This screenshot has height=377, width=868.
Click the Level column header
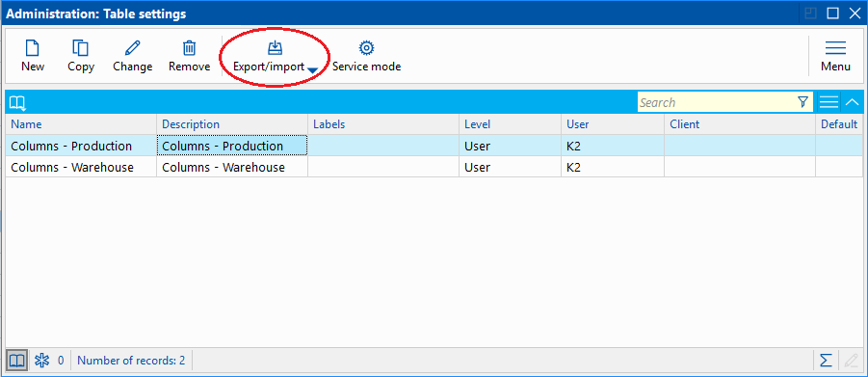click(x=510, y=124)
